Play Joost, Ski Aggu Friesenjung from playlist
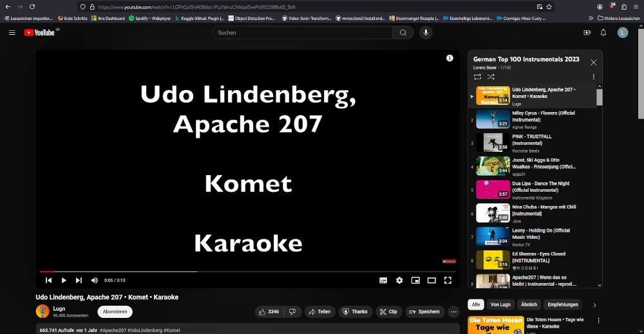This screenshot has width=644, height=334. click(x=533, y=166)
